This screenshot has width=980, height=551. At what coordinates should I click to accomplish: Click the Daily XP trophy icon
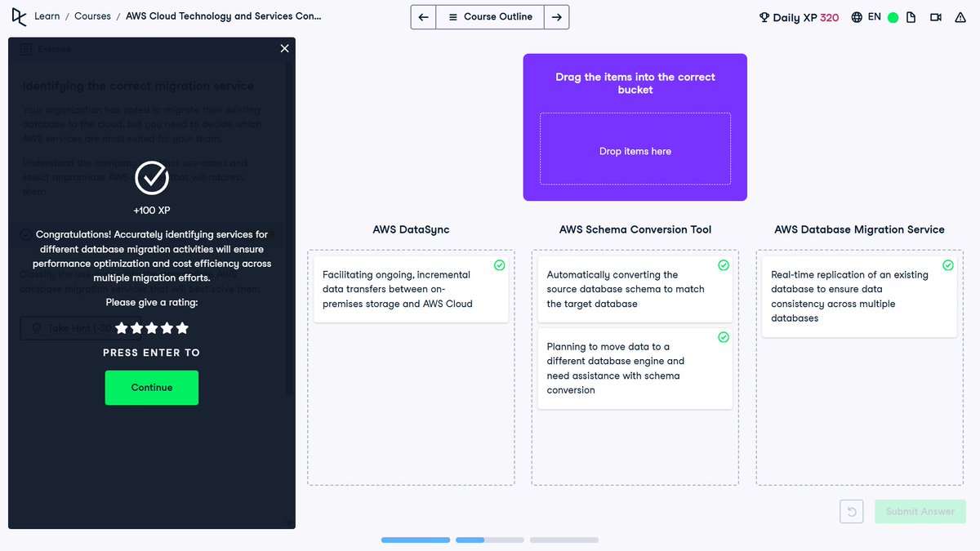pos(764,17)
